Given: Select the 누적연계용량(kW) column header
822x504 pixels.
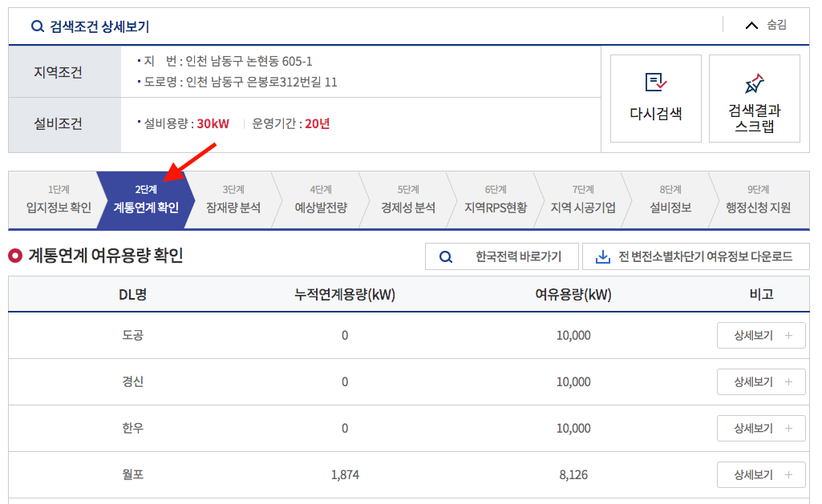Looking at the screenshot, I should [345, 294].
